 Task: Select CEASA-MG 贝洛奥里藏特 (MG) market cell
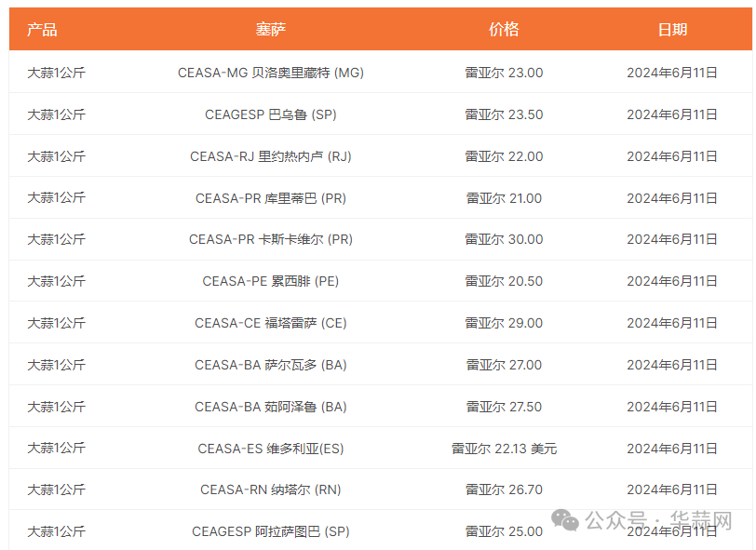(271, 73)
